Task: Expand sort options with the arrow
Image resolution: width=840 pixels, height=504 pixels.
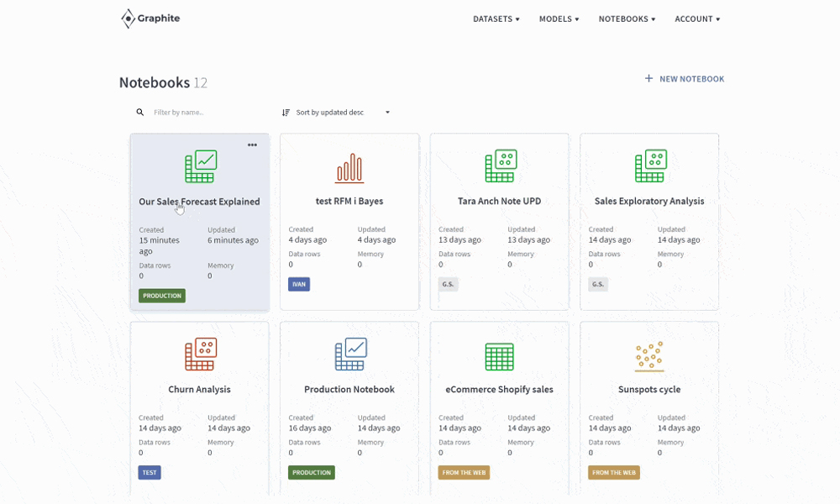Action: click(387, 113)
